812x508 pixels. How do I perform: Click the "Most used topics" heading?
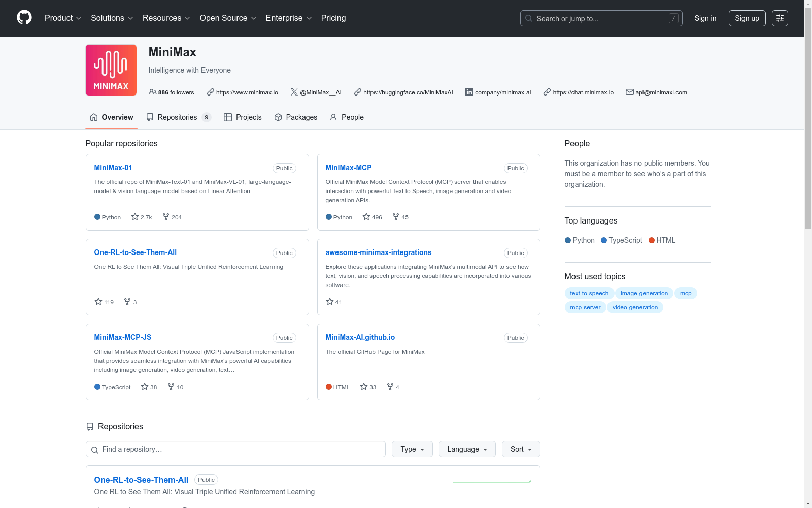click(595, 277)
